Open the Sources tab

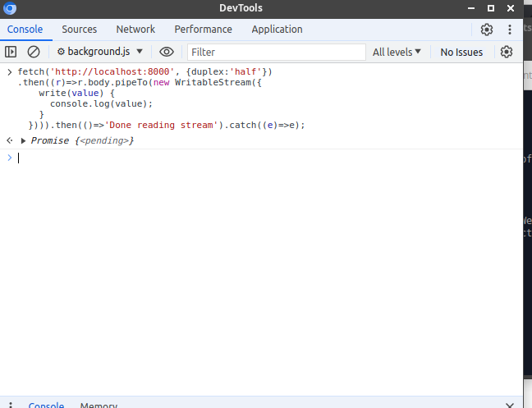[80, 30]
